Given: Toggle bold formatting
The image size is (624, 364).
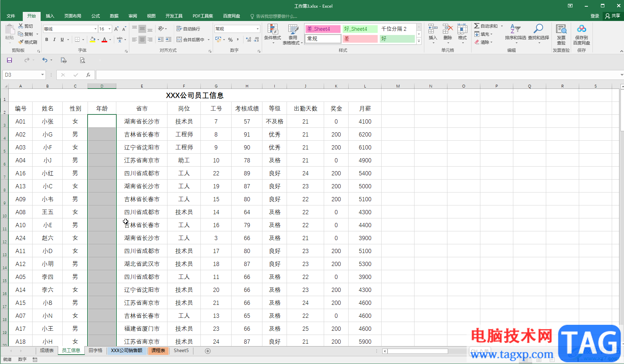Looking at the screenshot, I should click(47, 40).
